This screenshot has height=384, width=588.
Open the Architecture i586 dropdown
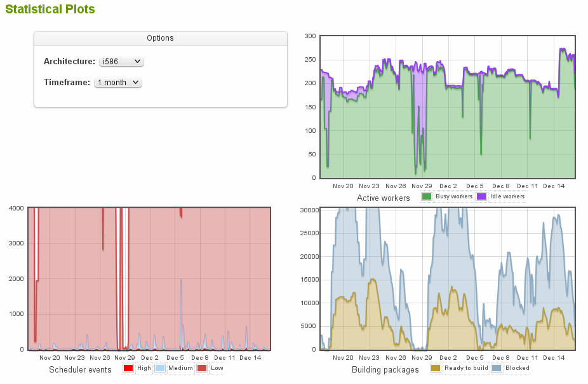[121, 62]
